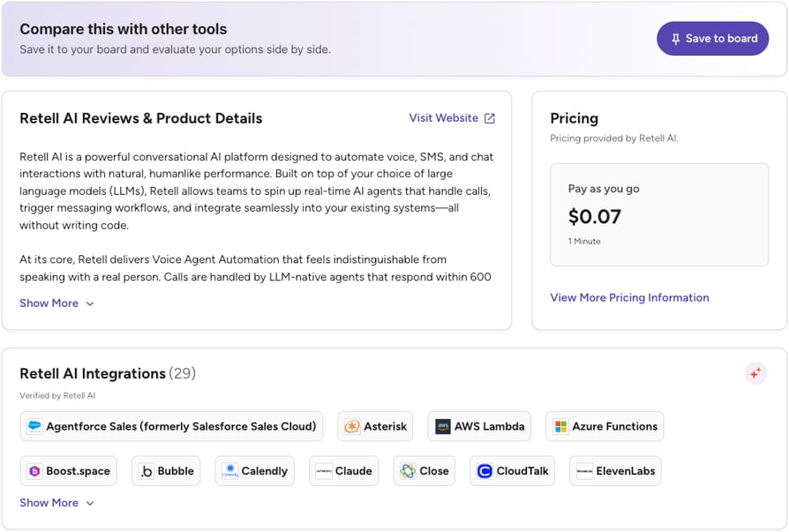Click the Retell AI Integrations heading
This screenshot has height=532, width=789.
(93, 373)
